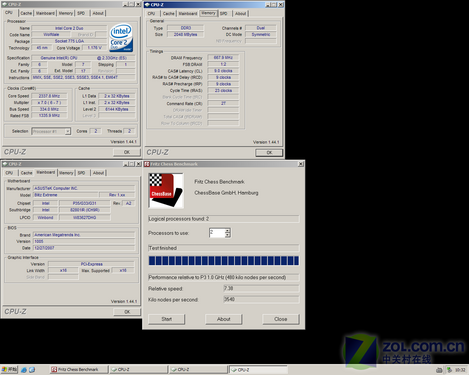
Task: Open CPU tab in CPU-Z Mainboard window
Action: point(9,173)
